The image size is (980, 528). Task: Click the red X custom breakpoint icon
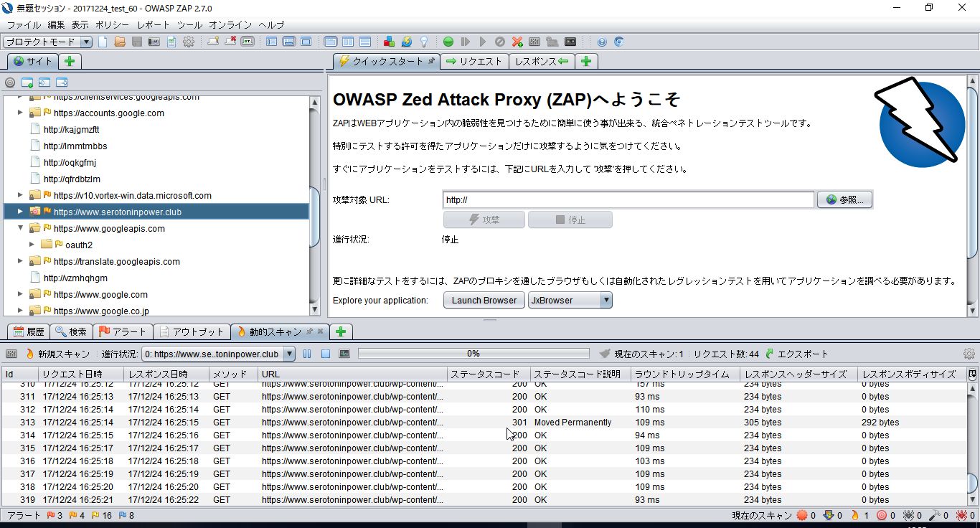click(x=517, y=42)
